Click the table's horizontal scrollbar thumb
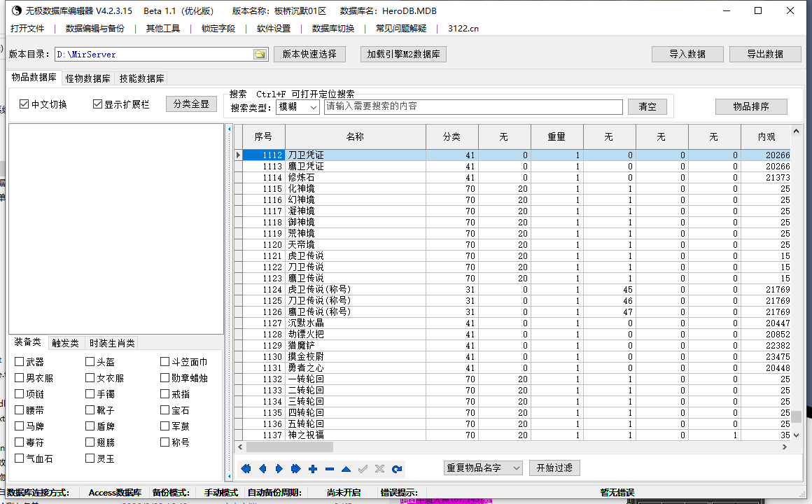The width and height of the screenshot is (812, 504). click(x=290, y=447)
